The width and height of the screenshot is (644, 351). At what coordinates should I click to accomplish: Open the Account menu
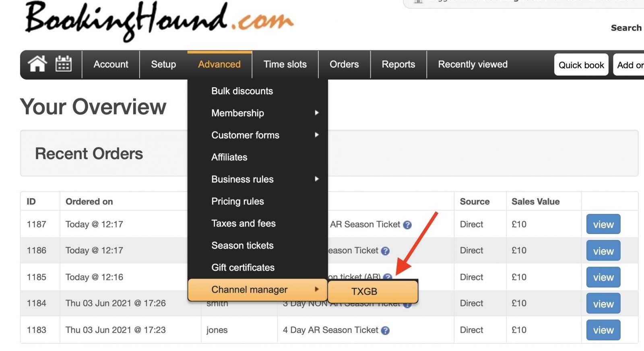click(x=111, y=64)
